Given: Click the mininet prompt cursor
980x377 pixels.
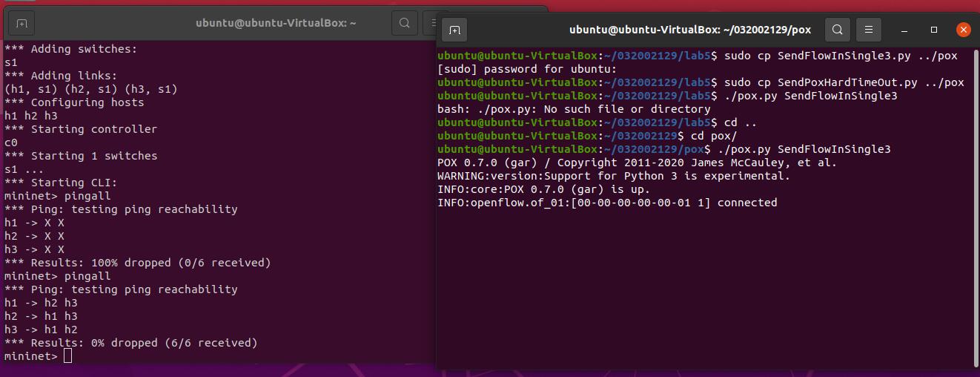Looking at the screenshot, I should click(x=68, y=356).
